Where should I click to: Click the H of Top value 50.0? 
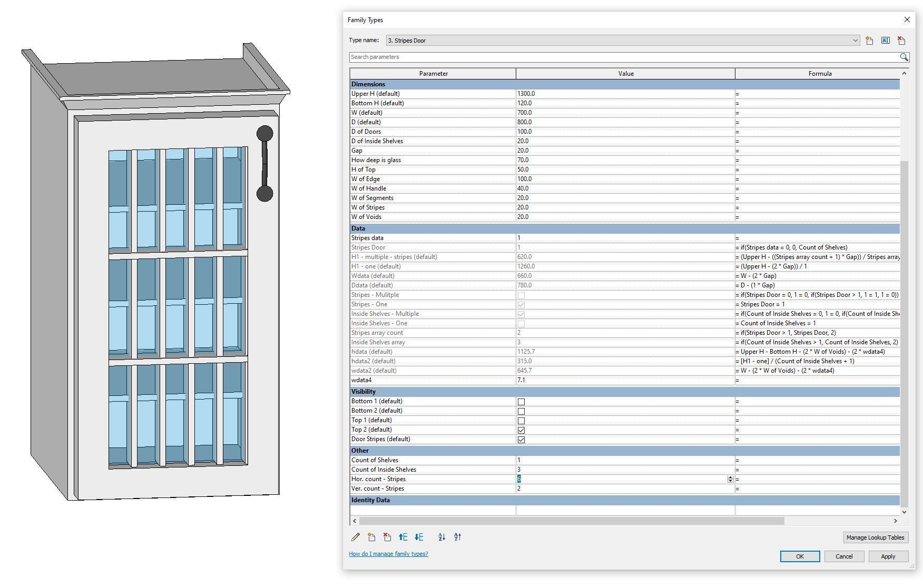coord(523,170)
